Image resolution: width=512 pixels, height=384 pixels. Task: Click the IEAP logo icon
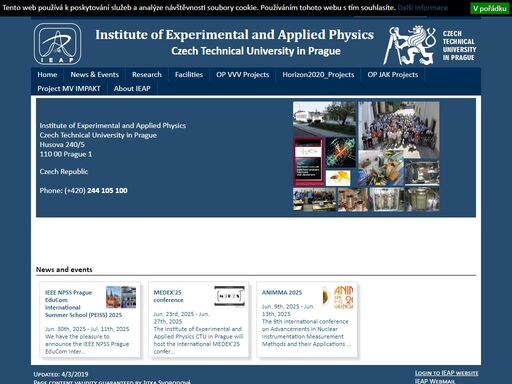(x=57, y=44)
